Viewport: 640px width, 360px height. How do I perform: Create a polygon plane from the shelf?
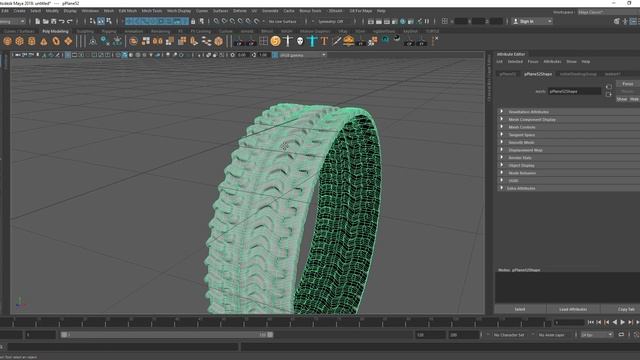68,41
